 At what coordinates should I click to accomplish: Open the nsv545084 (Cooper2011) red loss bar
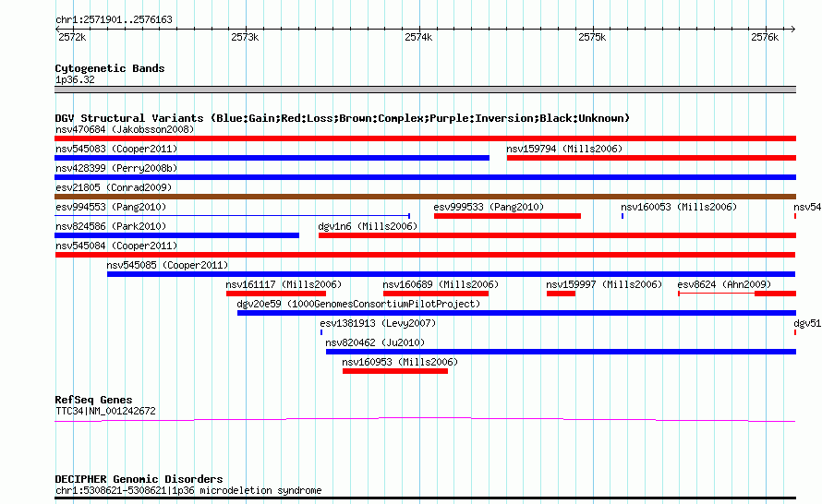coord(425,255)
